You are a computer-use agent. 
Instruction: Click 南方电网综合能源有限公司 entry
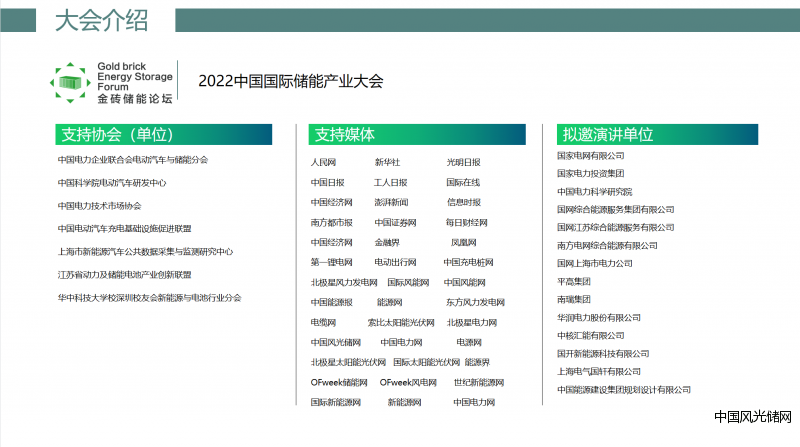[607, 245]
